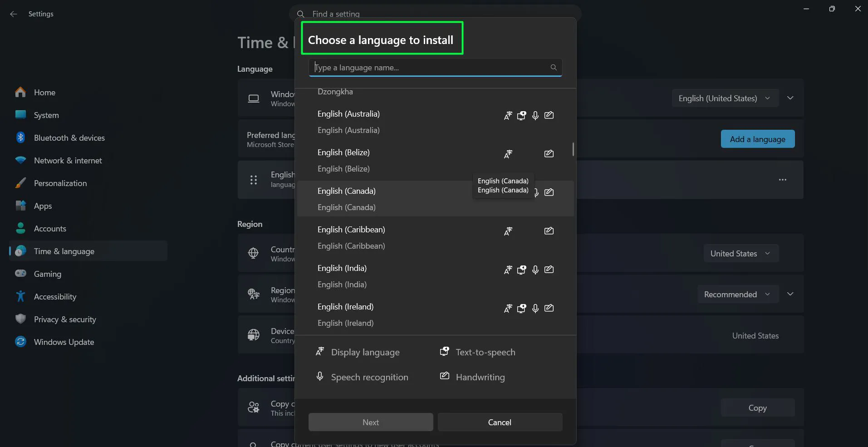
Task: Select the text-to-speech icon for English (India)
Action: point(522,270)
